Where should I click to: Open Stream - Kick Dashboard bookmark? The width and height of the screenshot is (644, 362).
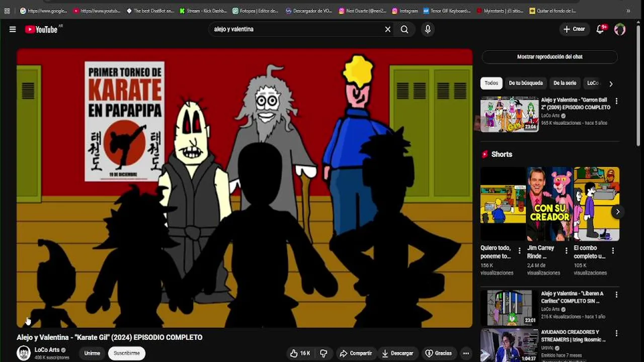pyautogui.click(x=203, y=11)
